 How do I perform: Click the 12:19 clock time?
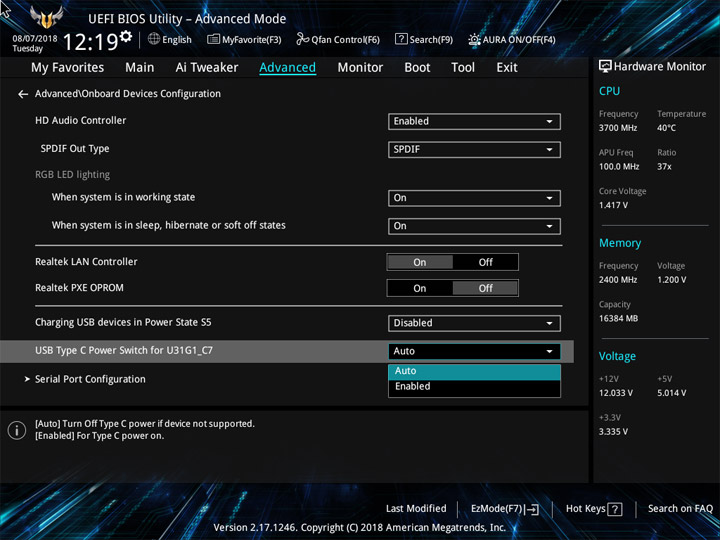90,42
